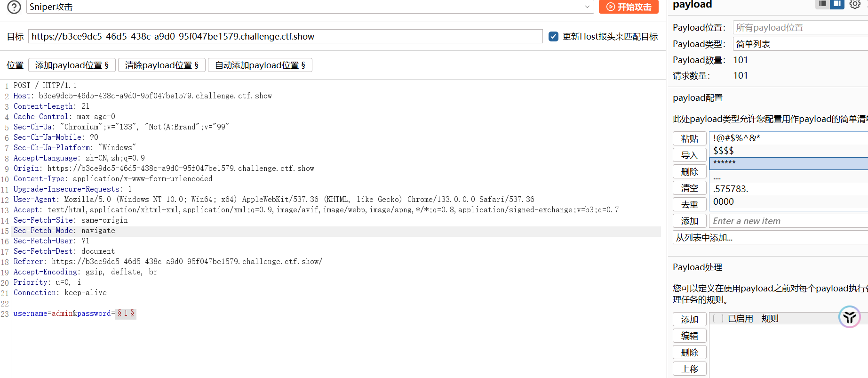Switch to right-side panel layout icon
The height and width of the screenshot is (378, 868).
pyautogui.click(x=837, y=4)
